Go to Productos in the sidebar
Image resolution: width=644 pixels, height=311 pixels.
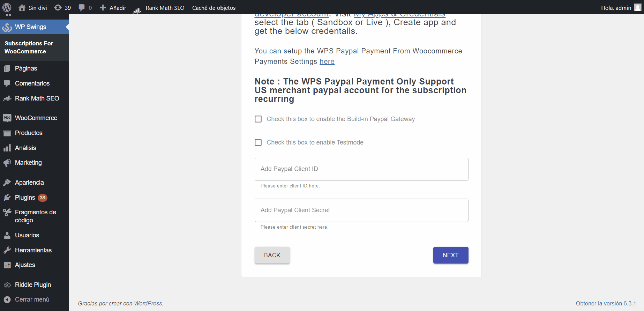[29, 133]
